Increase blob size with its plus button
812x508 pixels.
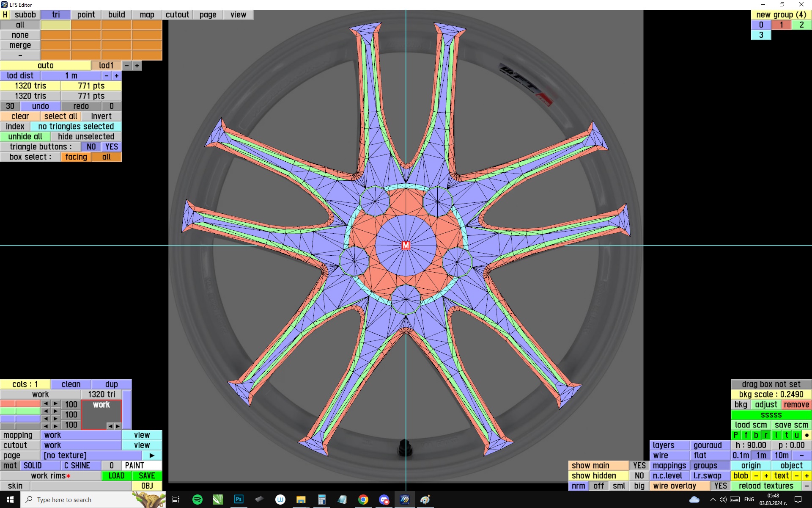click(x=766, y=476)
